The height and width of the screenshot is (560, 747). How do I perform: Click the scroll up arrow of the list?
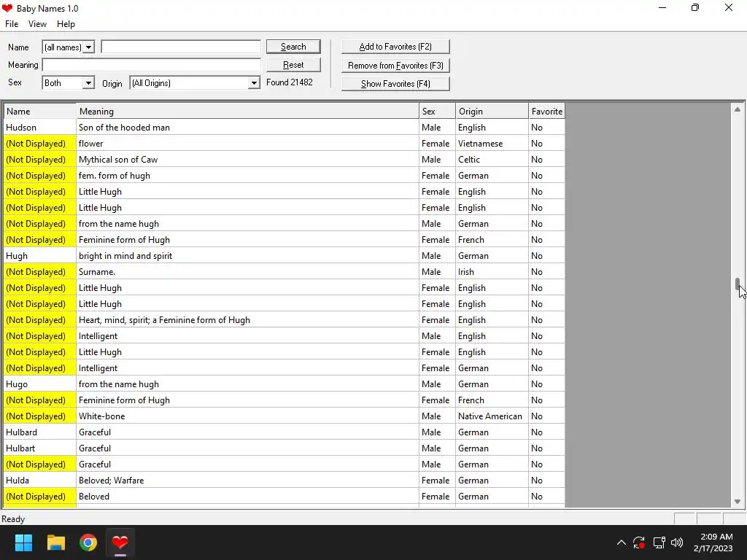click(x=737, y=109)
